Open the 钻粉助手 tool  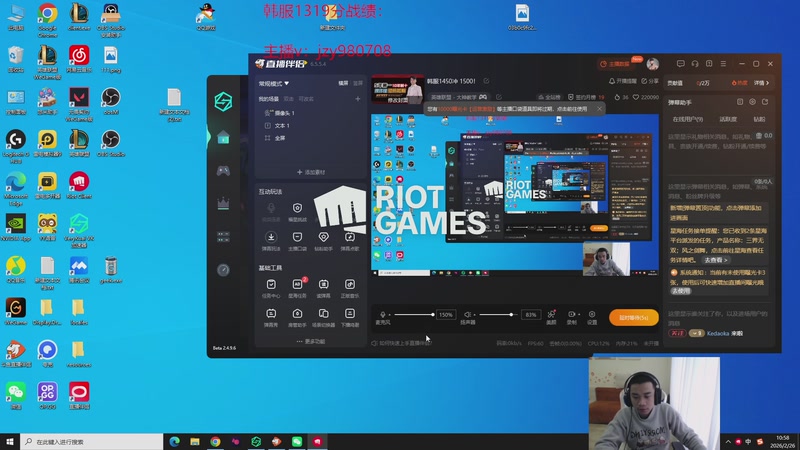323,241
